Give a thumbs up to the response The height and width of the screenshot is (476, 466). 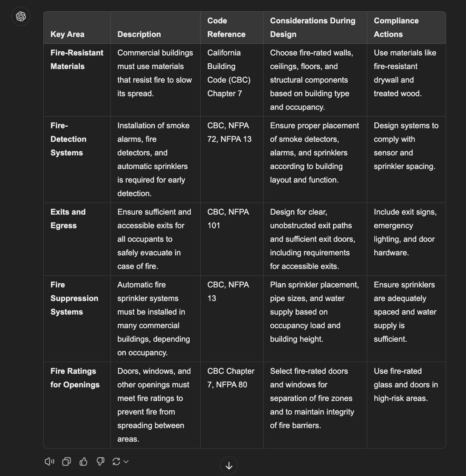pos(84,461)
